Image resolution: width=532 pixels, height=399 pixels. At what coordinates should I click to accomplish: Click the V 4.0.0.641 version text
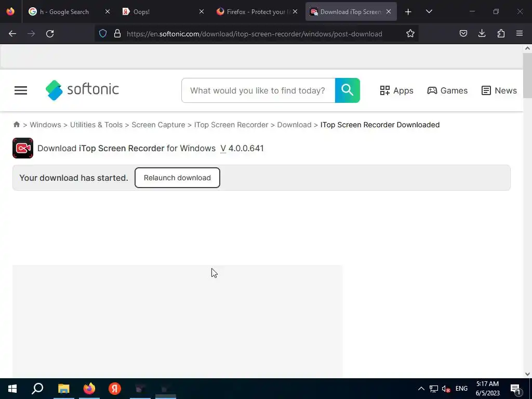(242, 148)
